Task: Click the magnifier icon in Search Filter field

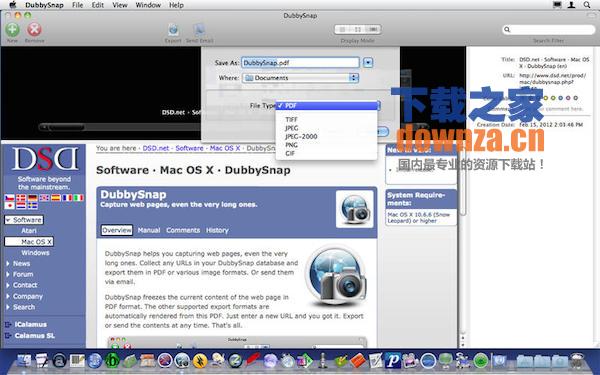Action: tap(507, 29)
